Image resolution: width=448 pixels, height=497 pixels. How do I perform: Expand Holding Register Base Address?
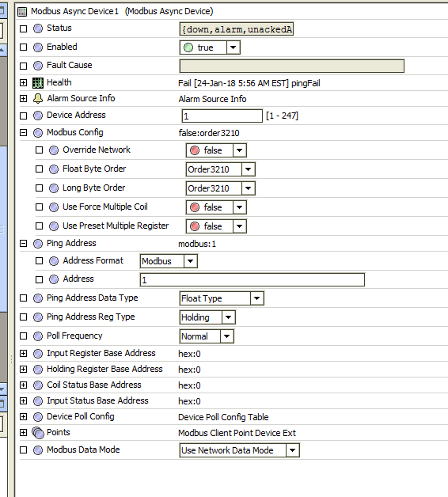coord(23,370)
